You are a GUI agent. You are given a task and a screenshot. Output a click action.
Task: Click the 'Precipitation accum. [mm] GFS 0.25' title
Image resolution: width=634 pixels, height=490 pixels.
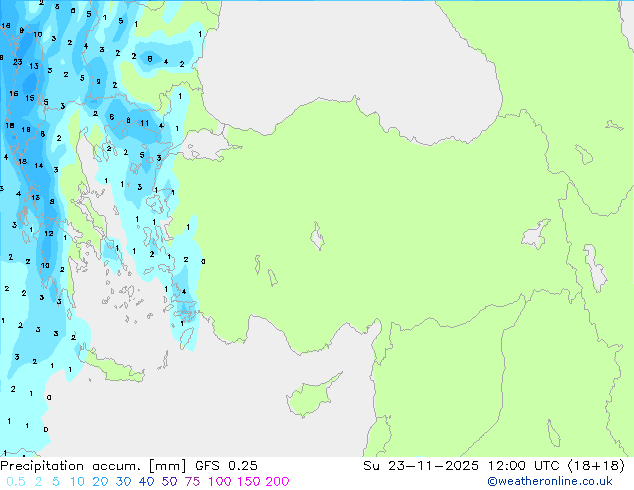click(x=129, y=466)
